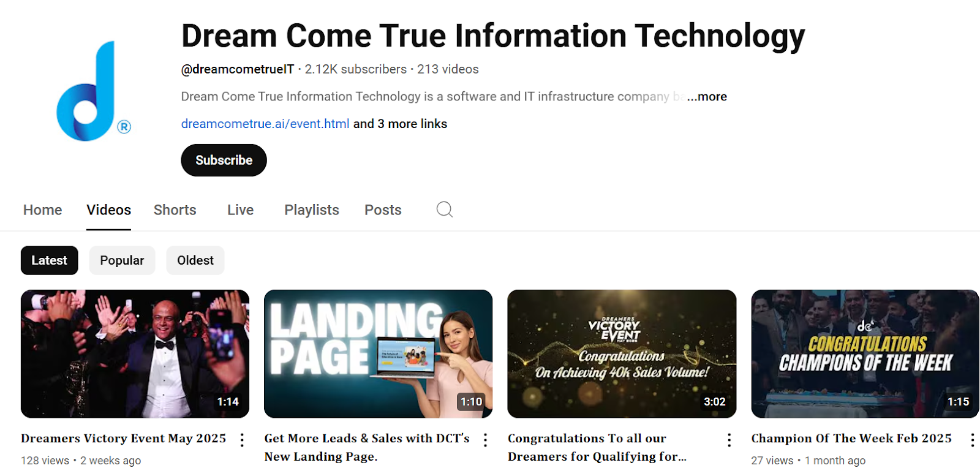Select the Oldest sort filter
The height and width of the screenshot is (468, 980).
pyautogui.click(x=195, y=260)
